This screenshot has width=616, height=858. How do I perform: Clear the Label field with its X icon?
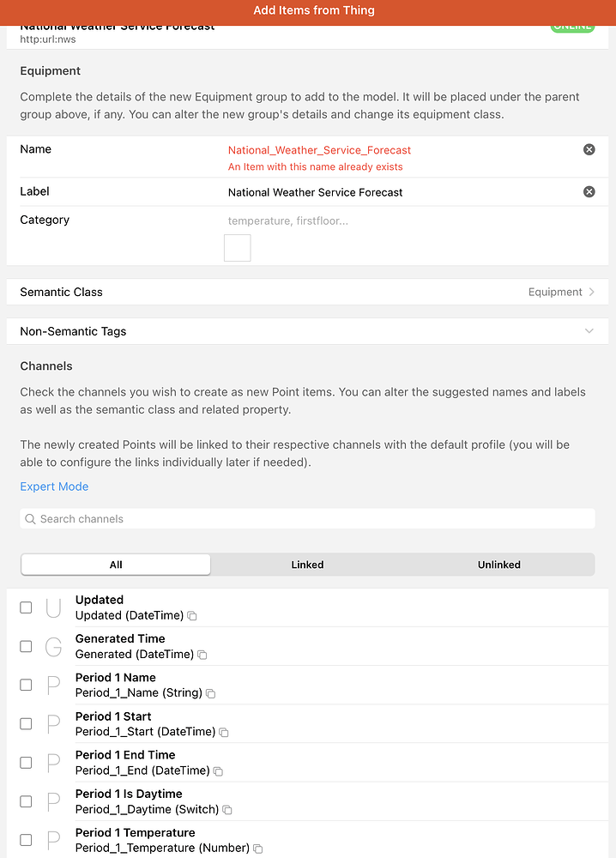[x=589, y=191]
